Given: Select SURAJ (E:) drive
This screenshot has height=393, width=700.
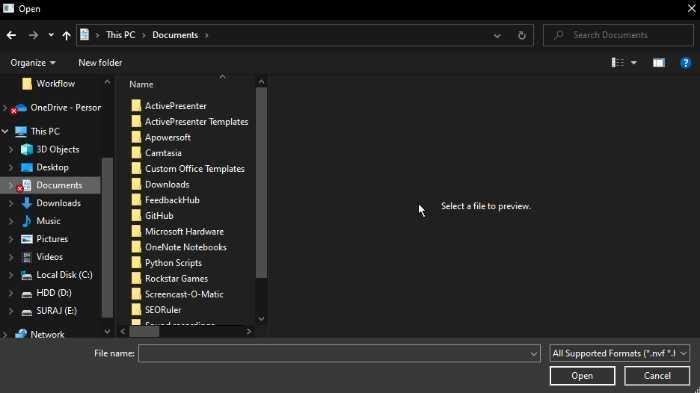Looking at the screenshot, I should [56, 310].
